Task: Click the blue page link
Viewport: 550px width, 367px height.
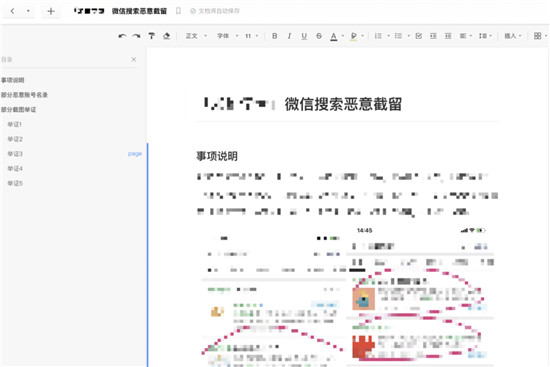Action: (x=135, y=154)
